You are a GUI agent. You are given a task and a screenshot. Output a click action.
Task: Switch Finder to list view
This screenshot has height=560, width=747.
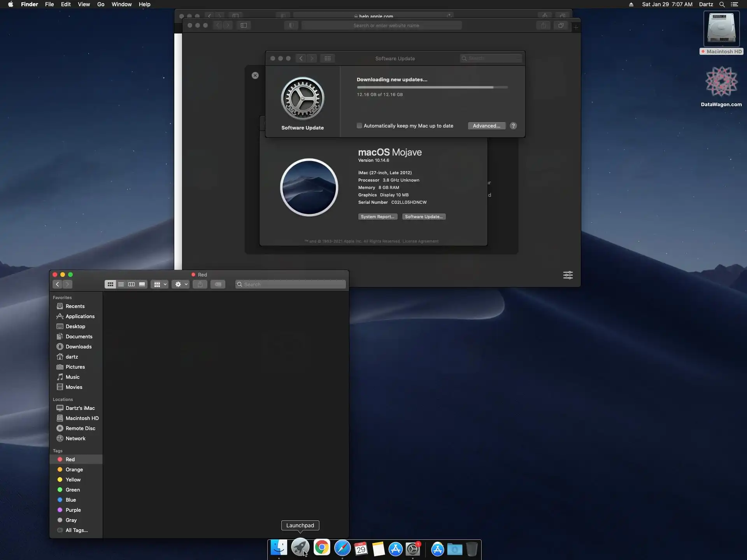click(x=121, y=284)
